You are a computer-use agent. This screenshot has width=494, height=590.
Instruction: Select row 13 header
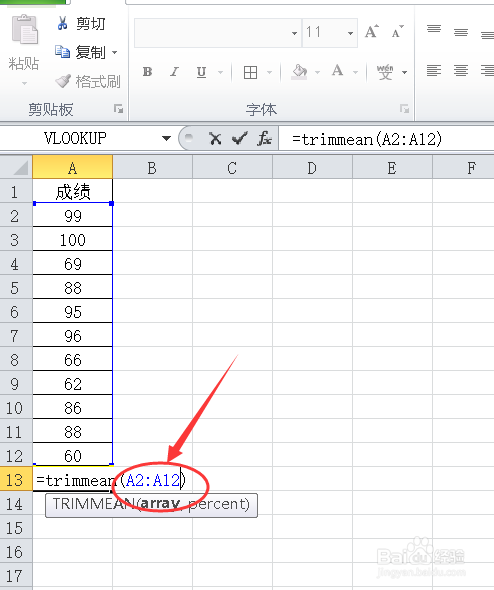[x=15, y=479]
